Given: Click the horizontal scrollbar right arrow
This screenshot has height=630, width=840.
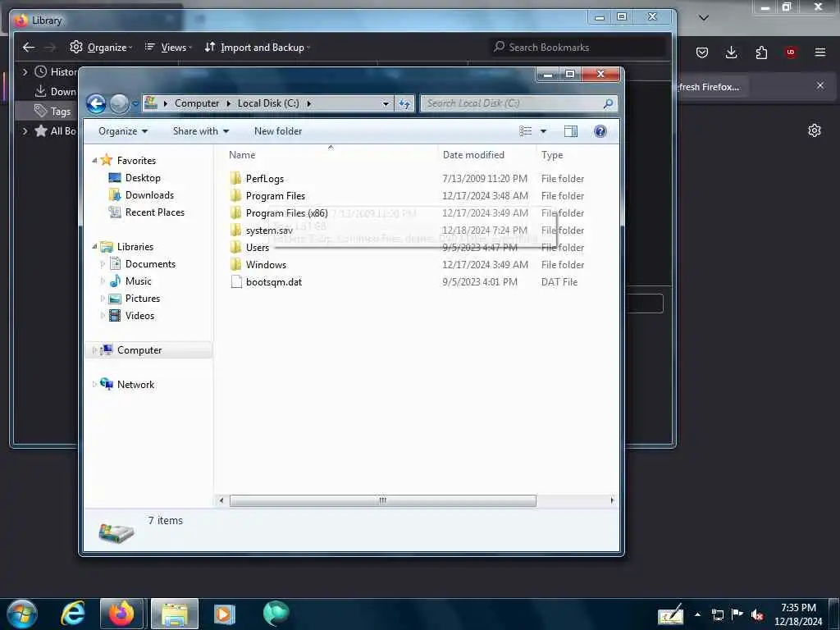Looking at the screenshot, I should click(x=612, y=500).
